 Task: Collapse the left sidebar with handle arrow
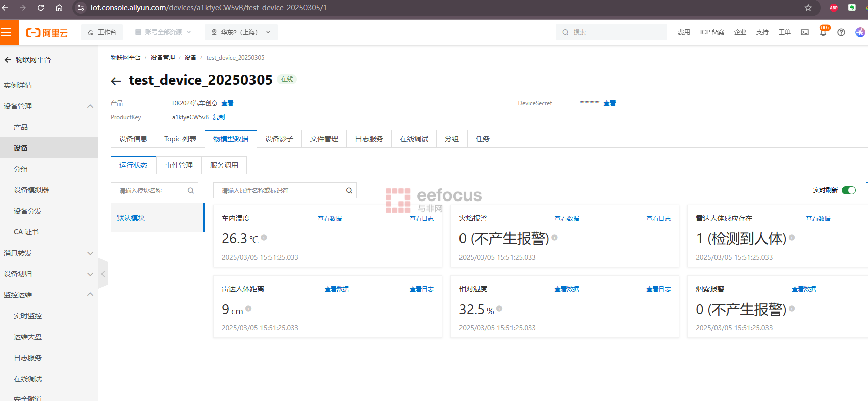point(103,274)
